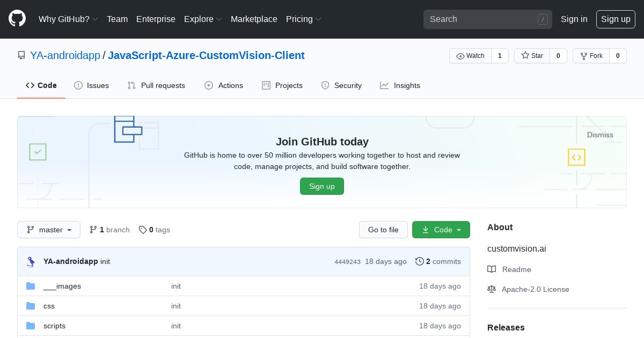
Task: Click the slash shortcut icon in Search
Action: click(543, 19)
